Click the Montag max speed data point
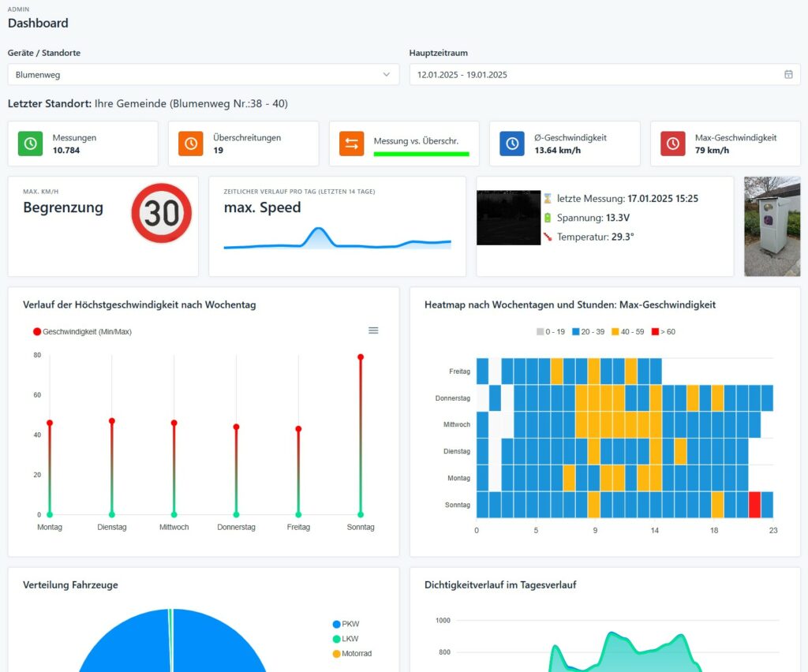The width and height of the screenshot is (808, 672). coord(50,423)
